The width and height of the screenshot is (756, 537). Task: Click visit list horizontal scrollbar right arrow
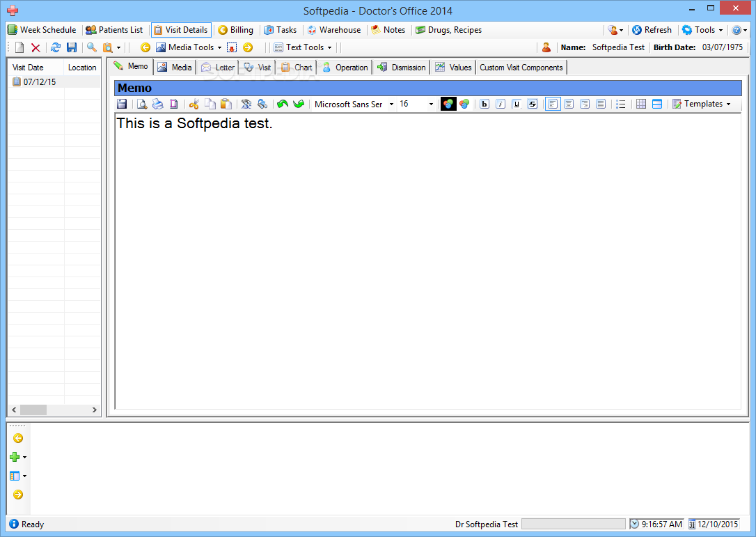pos(95,410)
